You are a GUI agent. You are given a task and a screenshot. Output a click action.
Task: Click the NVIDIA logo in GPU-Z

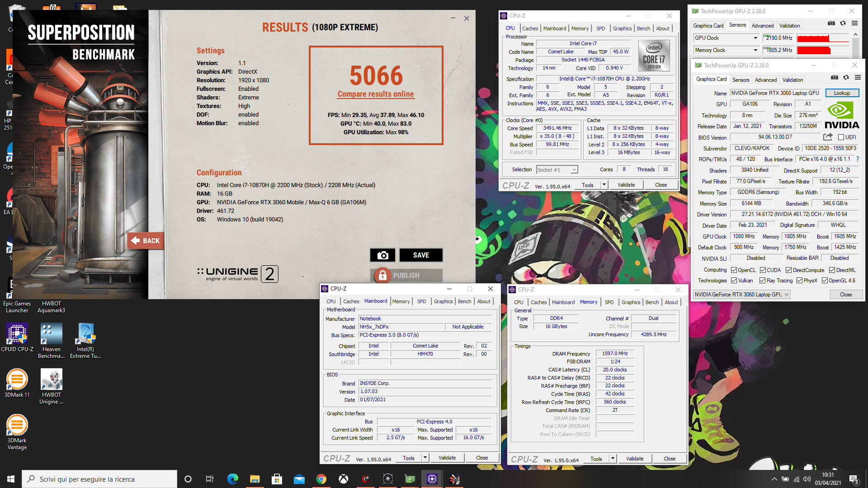pyautogui.click(x=841, y=115)
